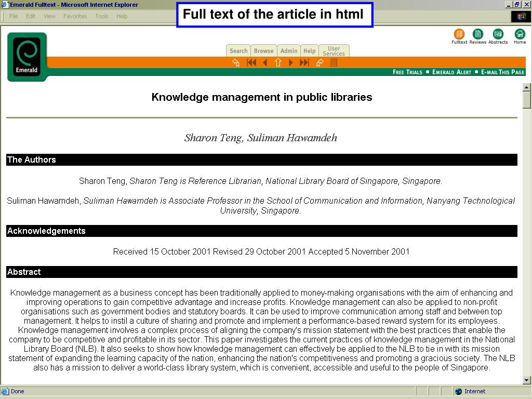Click the article title 'Knowledge management in public libraries'
This screenshot has height=399, width=532.
(x=262, y=97)
